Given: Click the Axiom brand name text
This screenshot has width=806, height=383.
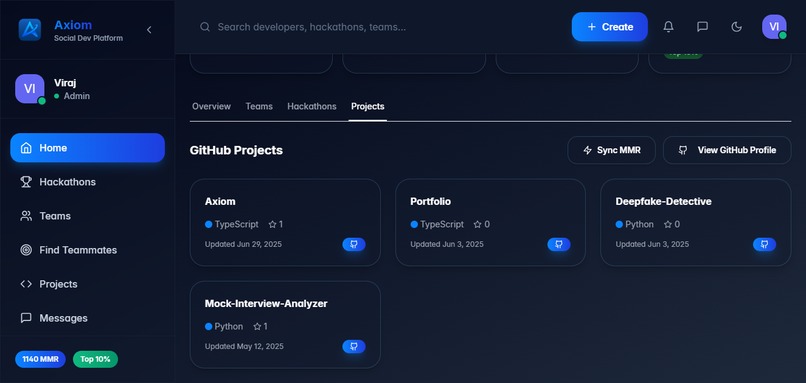Looking at the screenshot, I should tap(73, 25).
